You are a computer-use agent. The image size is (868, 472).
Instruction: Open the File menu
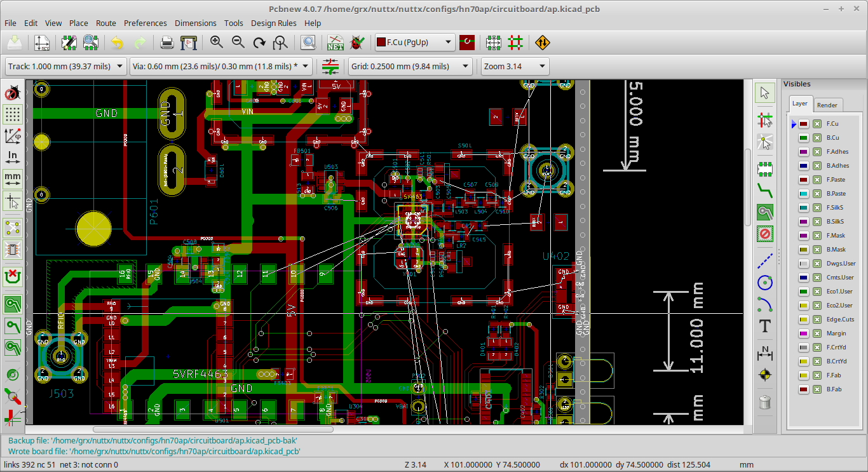click(11, 23)
